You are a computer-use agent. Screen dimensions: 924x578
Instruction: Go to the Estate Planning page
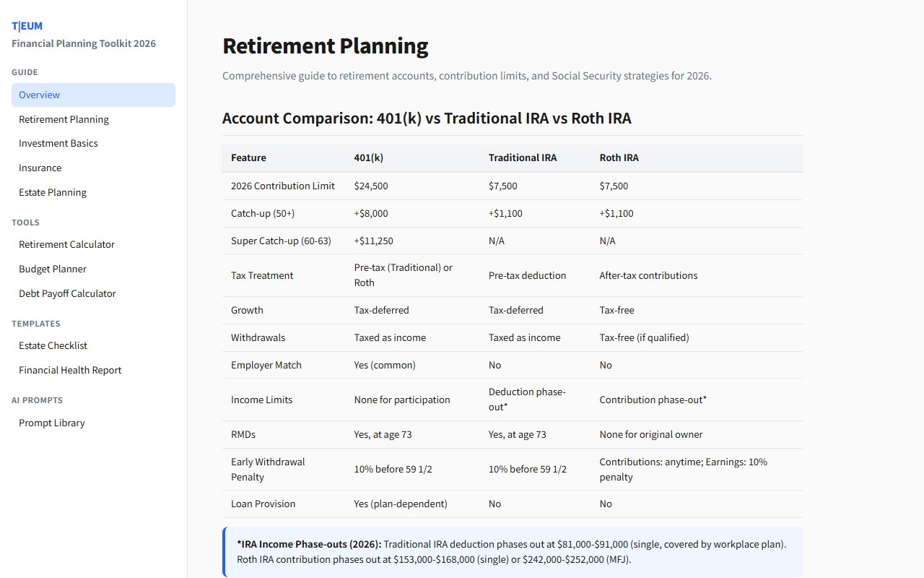tap(52, 192)
